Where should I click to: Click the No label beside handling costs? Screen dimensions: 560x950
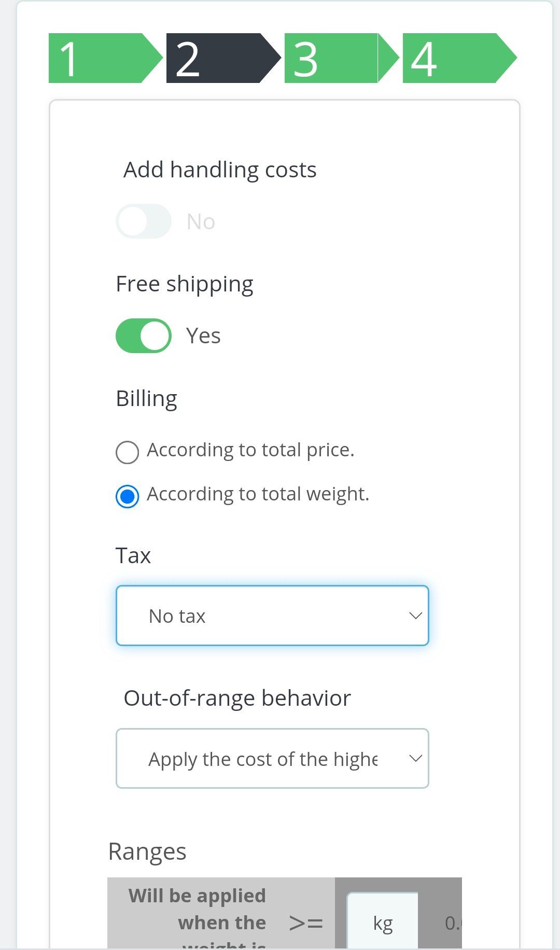click(x=201, y=222)
